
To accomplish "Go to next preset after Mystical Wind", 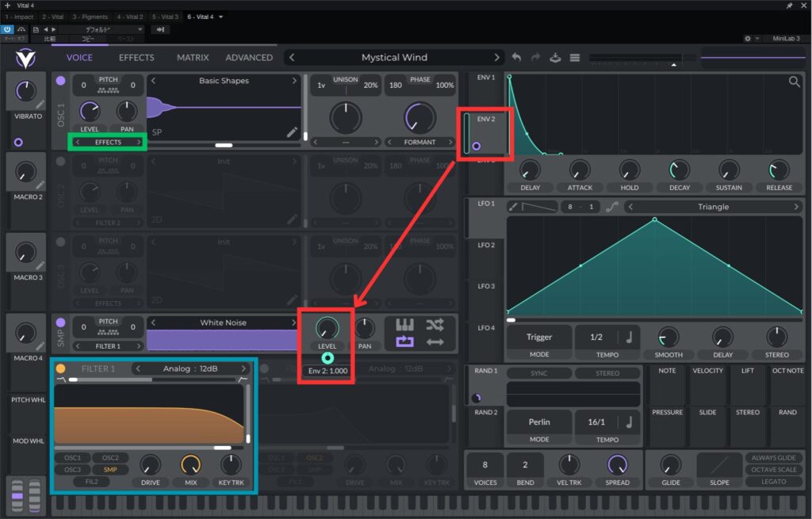I will coord(497,58).
